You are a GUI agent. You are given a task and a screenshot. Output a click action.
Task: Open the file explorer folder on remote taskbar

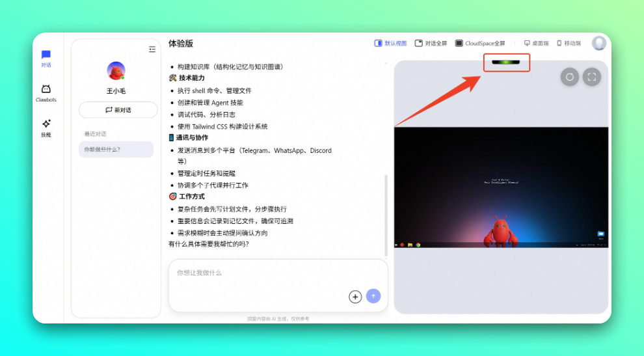[410, 245]
